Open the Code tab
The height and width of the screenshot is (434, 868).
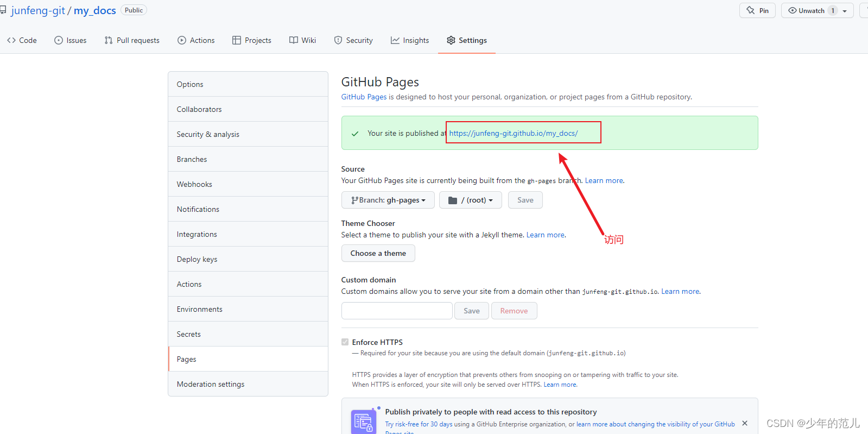[x=22, y=40]
